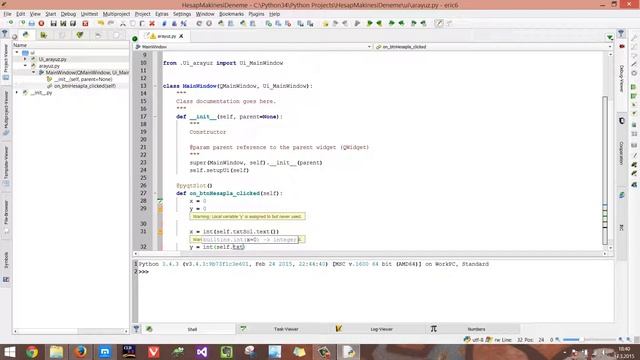Screen dimensions: 640x360
Task: Open the Bookmarks menu
Action: 231,14
